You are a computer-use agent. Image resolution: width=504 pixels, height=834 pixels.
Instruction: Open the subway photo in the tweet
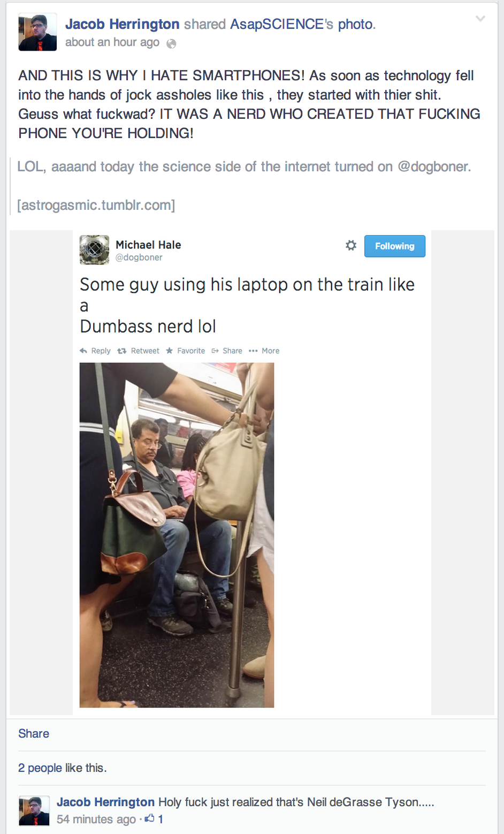pos(177,535)
